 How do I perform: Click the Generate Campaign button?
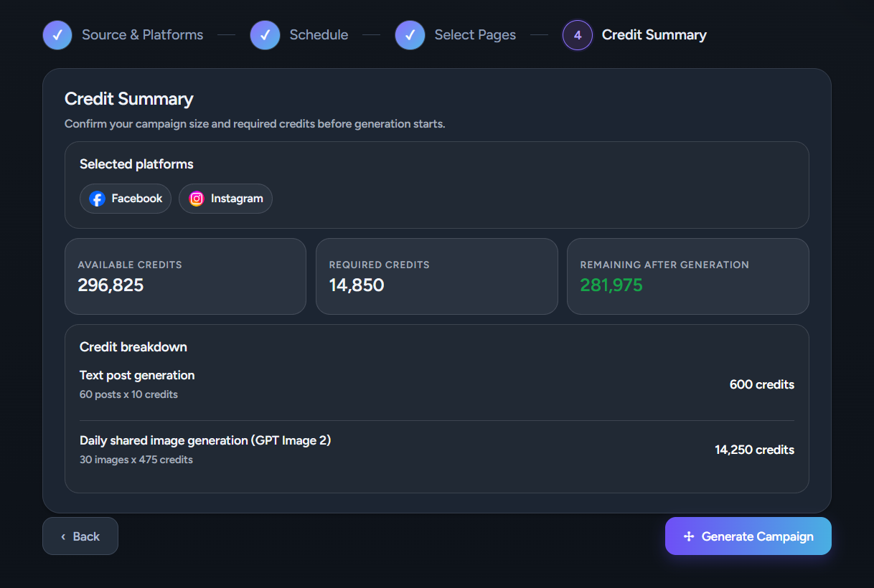coord(748,536)
